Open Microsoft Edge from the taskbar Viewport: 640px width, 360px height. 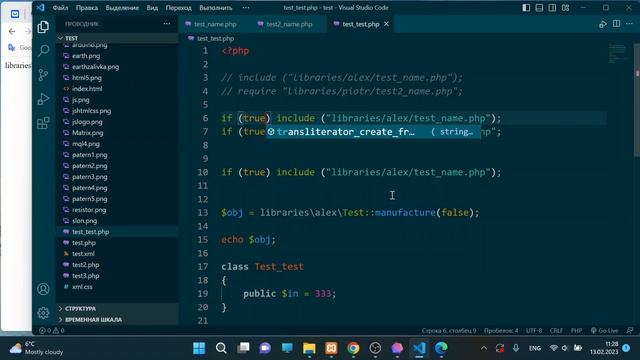point(441,348)
